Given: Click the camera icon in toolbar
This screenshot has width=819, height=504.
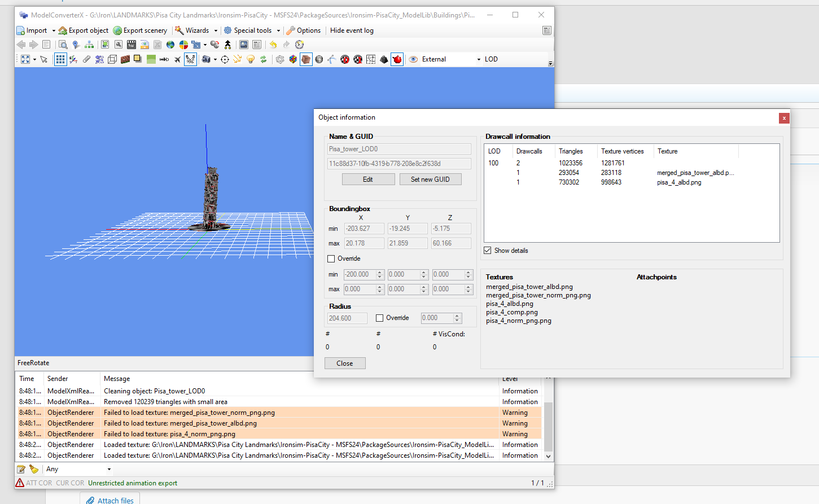Looking at the screenshot, I should pyautogui.click(x=206, y=59).
